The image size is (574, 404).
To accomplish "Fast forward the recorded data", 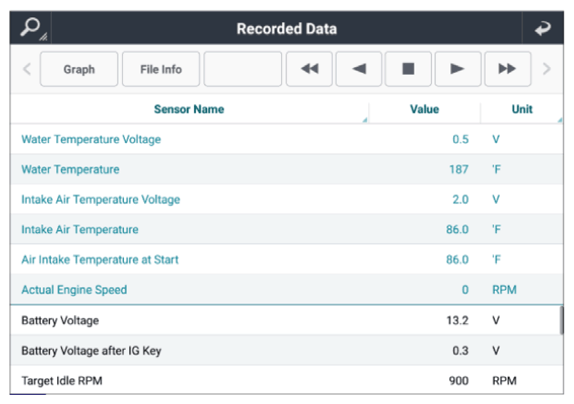I will click(508, 69).
